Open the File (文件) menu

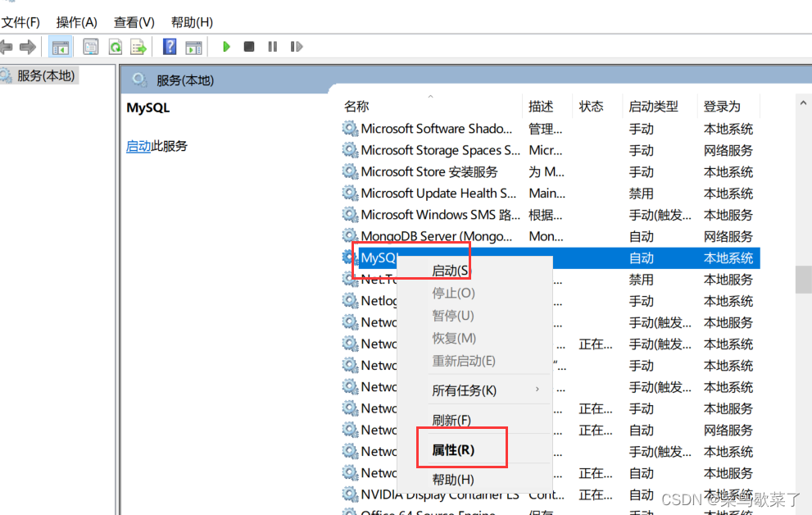[x=20, y=22]
